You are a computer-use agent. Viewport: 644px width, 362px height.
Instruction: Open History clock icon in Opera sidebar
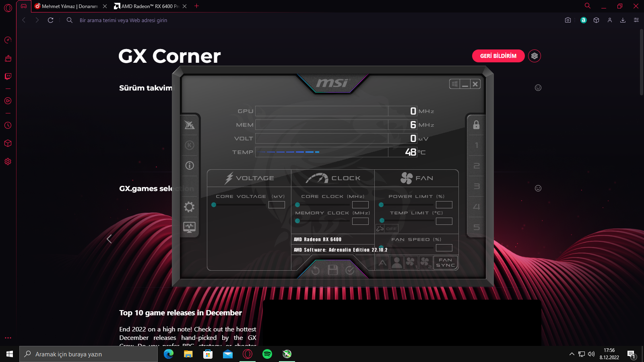click(8, 125)
